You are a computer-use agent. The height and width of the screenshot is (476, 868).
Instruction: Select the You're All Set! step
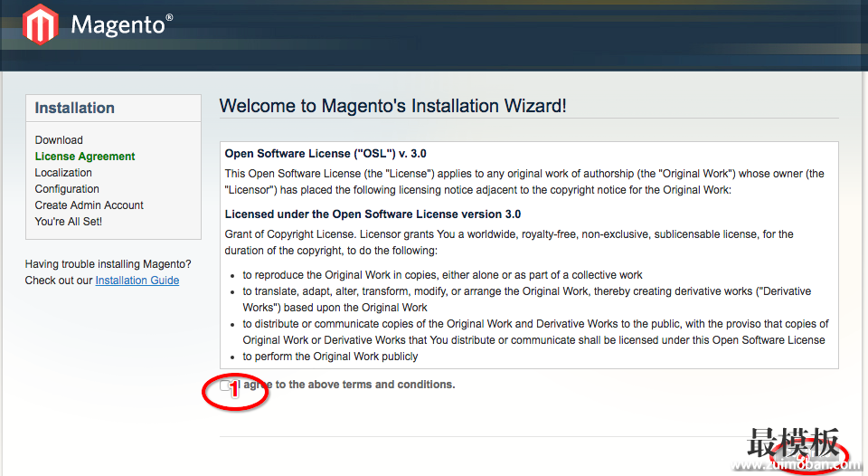(x=68, y=221)
